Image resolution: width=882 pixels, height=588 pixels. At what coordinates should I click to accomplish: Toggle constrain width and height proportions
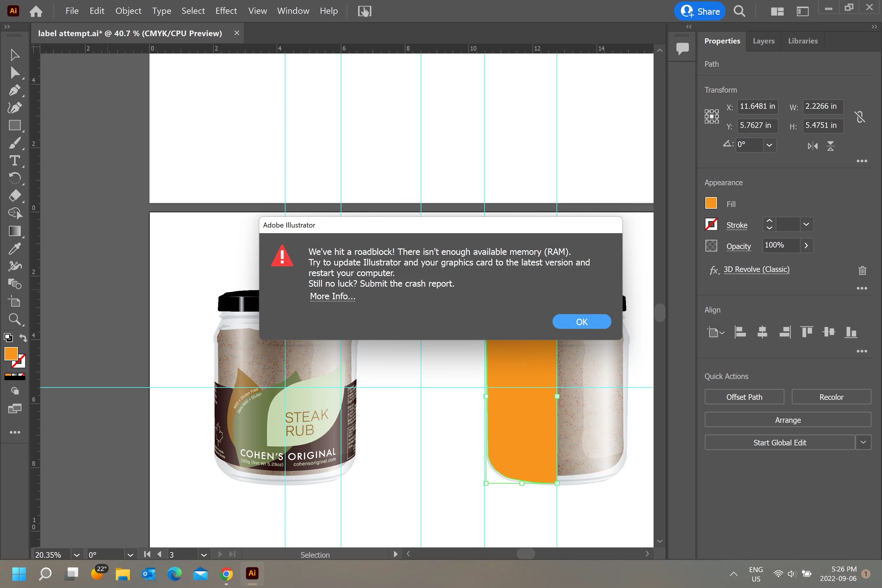pyautogui.click(x=859, y=117)
